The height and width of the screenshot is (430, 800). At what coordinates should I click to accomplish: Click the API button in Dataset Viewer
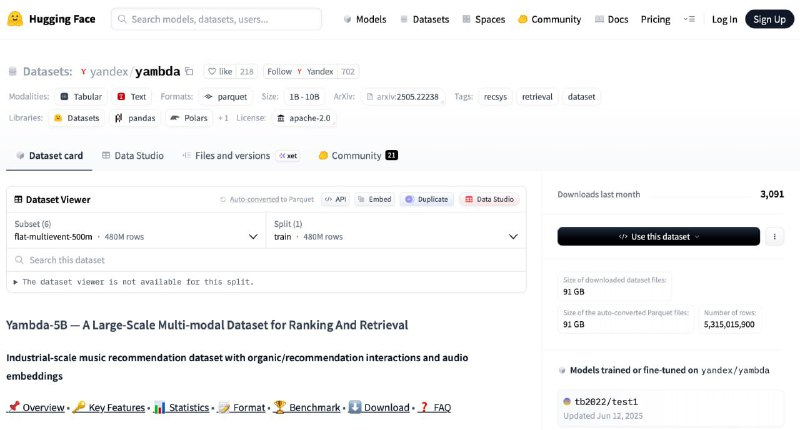coord(335,199)
